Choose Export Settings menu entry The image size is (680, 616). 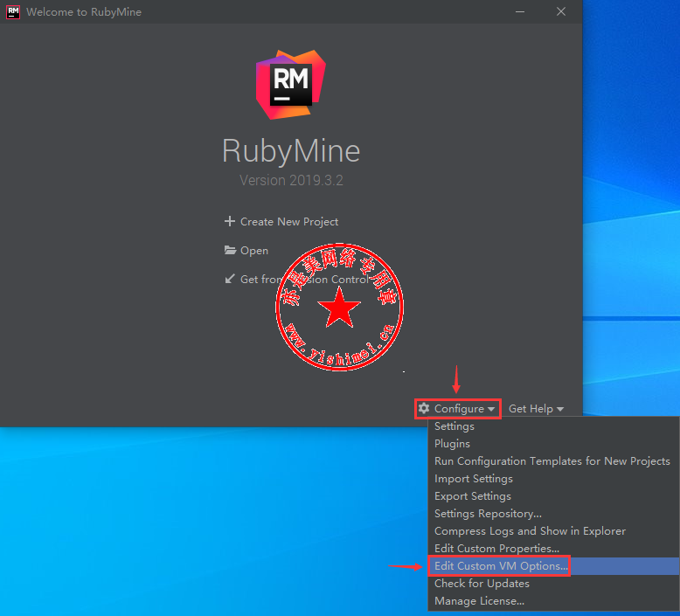[553, 496]
